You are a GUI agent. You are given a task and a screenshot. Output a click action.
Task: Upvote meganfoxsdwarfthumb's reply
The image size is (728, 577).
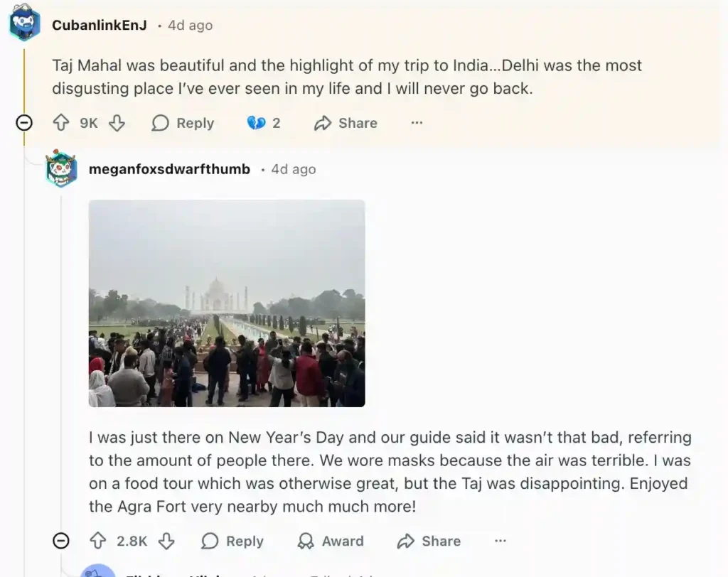pos(98,541)
